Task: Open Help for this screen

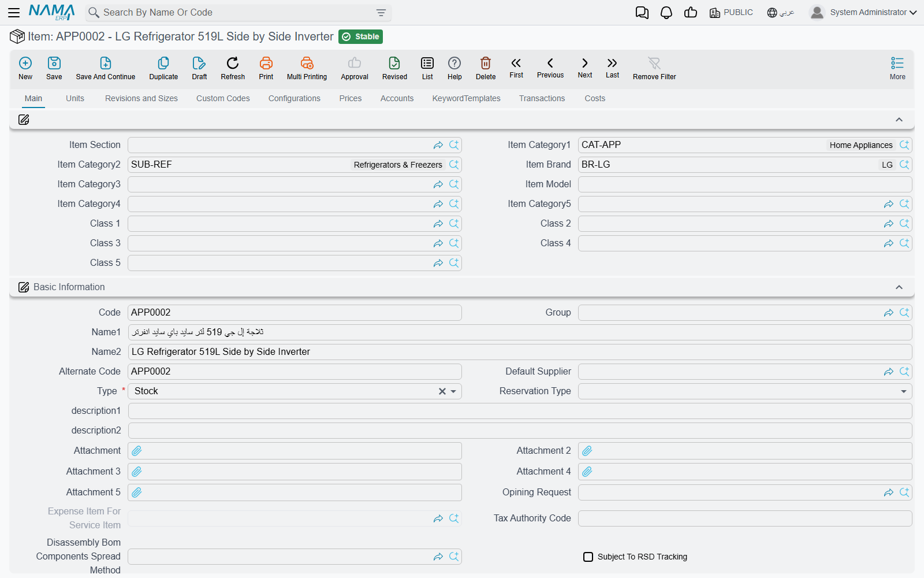Action: pyautogui.click(x=454, y=68)
